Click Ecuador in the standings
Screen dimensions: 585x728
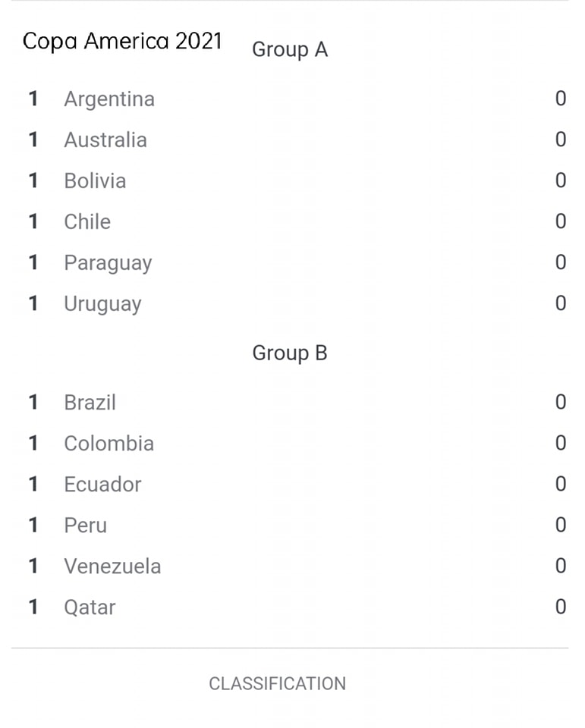point(102,484)
